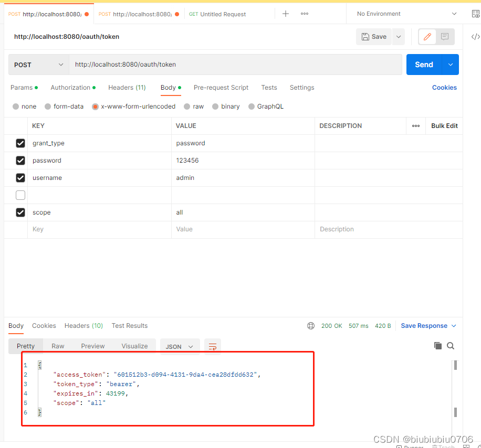The width and height of the screenshot is (481, 448).
Task: Open the environment quick look eye icon
Action: point(475,14)
